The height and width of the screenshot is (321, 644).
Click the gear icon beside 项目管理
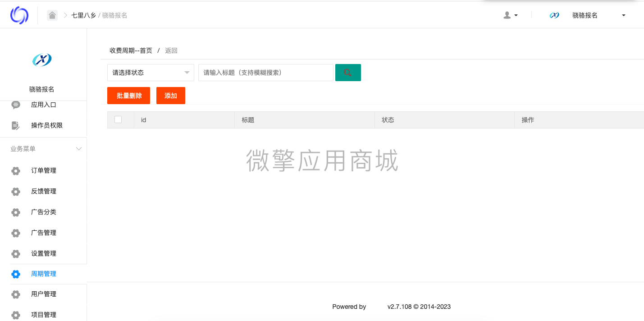16,315
